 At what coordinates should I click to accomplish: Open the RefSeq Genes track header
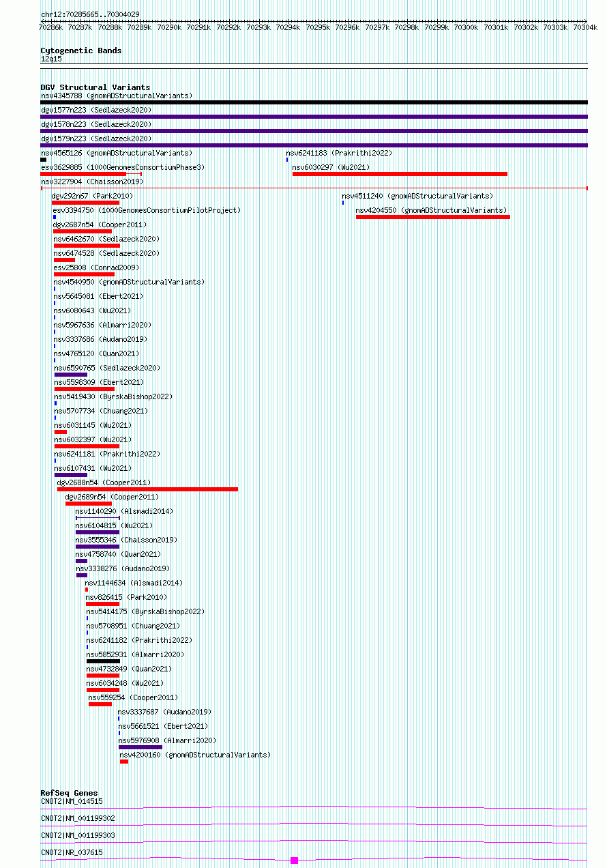point(69,793)
